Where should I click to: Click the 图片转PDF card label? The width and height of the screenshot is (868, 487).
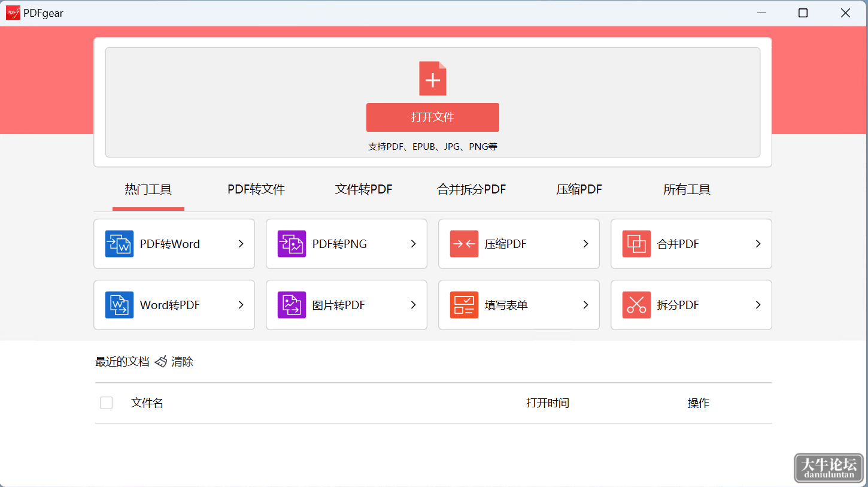pos(339,305)
